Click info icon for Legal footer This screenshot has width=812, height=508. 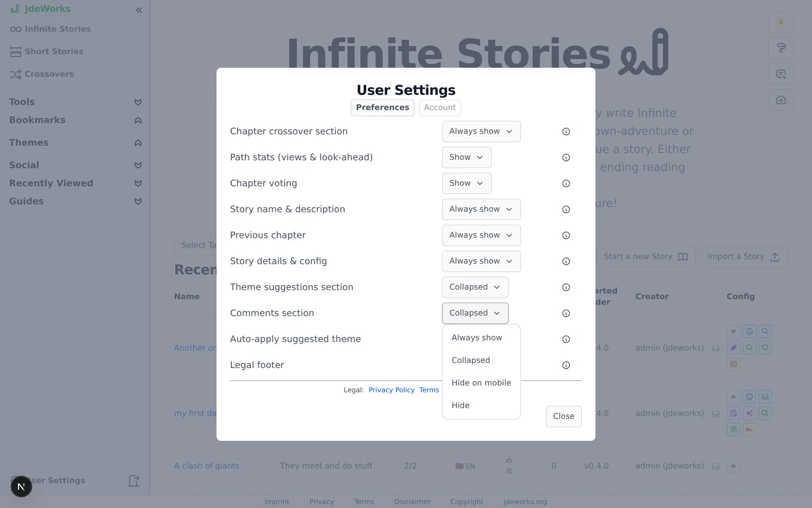566,365
